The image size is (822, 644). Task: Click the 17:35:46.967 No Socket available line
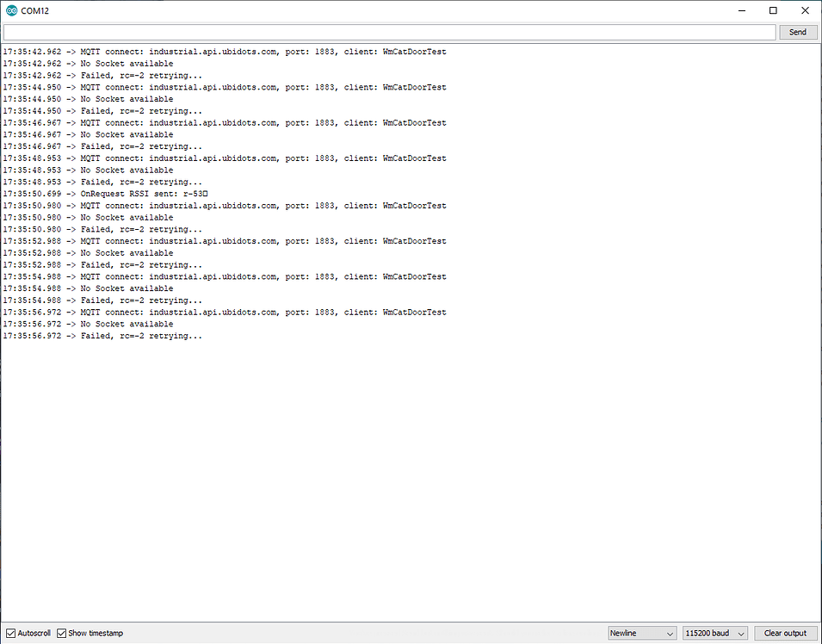(88, 135)
